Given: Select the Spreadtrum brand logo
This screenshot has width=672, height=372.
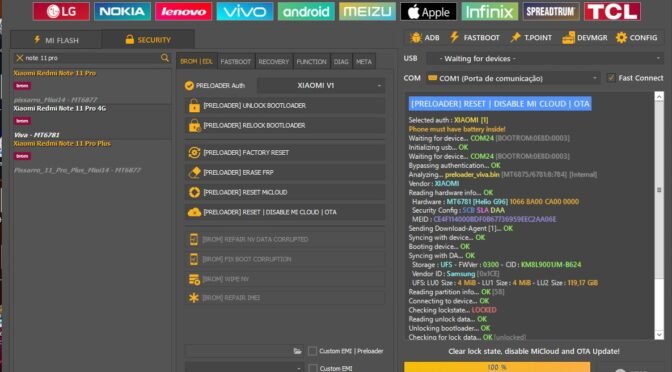Looking at the screenshot, I should click(551, 12).
